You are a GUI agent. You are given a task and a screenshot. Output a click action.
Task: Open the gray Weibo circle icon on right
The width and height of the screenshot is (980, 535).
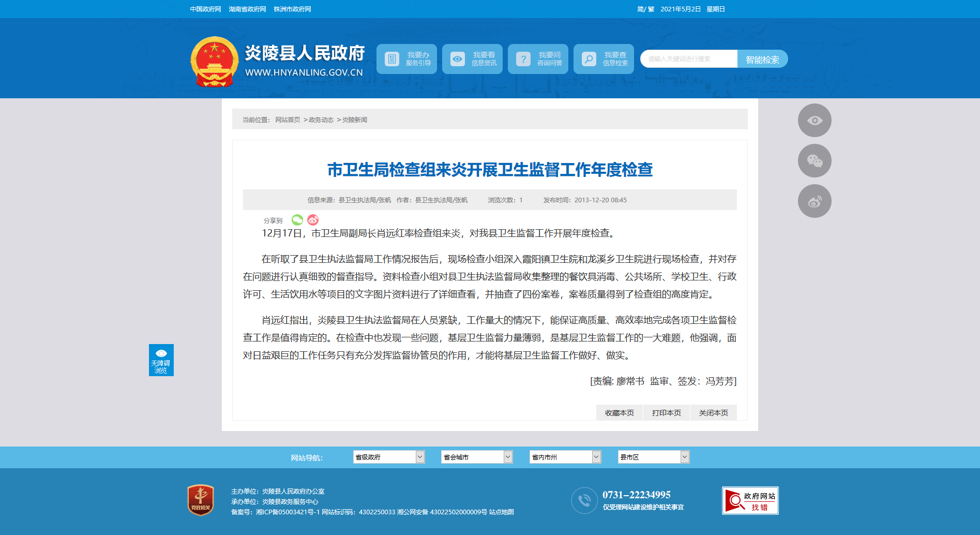[x=815, y=201]
